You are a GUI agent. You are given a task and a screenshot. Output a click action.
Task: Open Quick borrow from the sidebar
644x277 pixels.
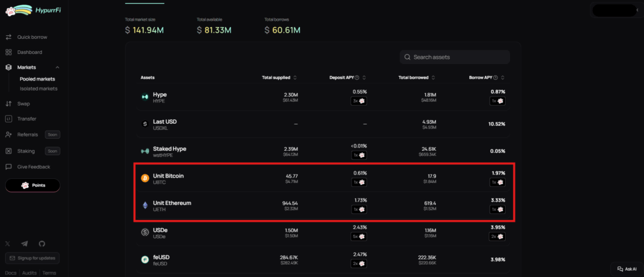[26, 37]
